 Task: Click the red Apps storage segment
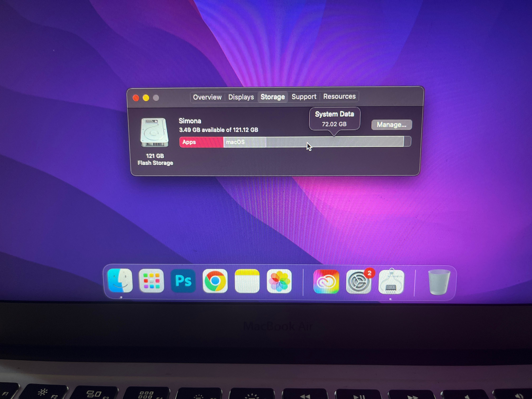coord(201,142)
